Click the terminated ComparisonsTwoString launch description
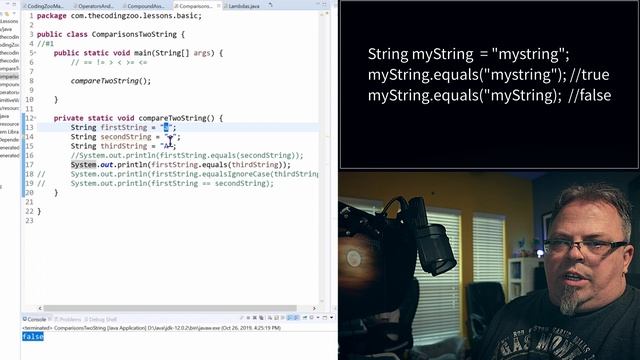 point(151,328)
